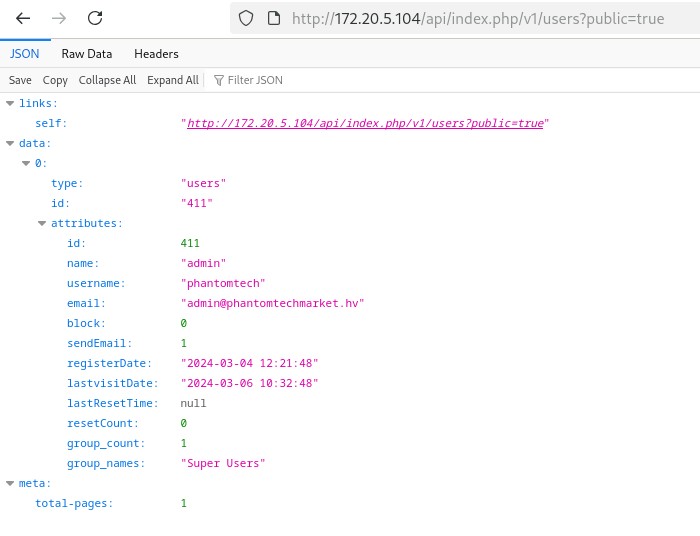This screenshot has width=700, height=536.
Task: Reload the page with the refresh icon
Action: tap(95, 18)
